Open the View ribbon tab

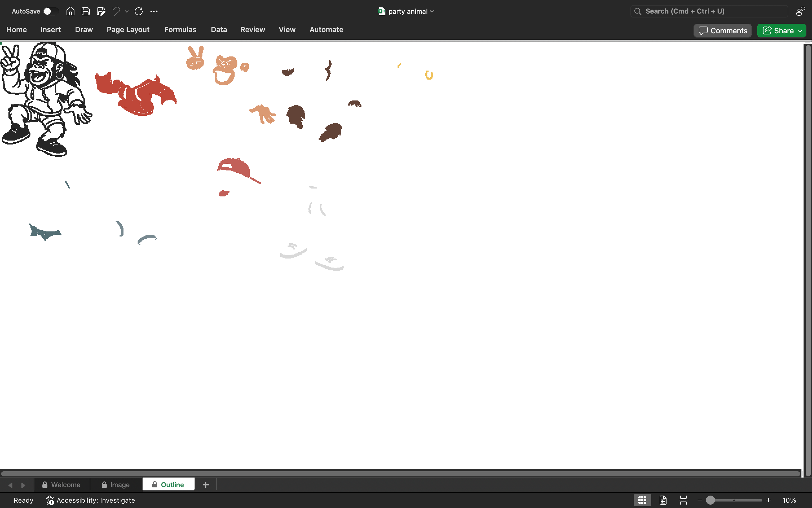tap(287, 30)
